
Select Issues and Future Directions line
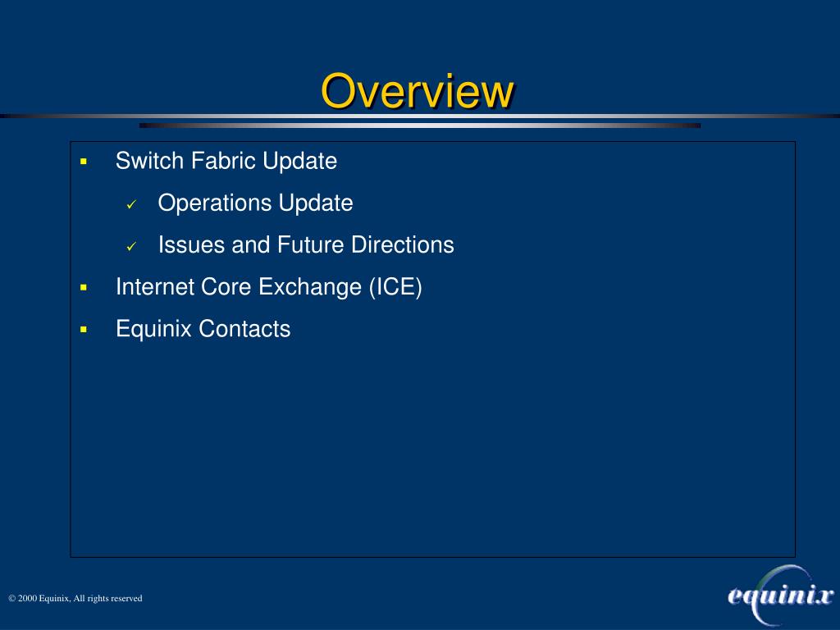tap(306, 244)
